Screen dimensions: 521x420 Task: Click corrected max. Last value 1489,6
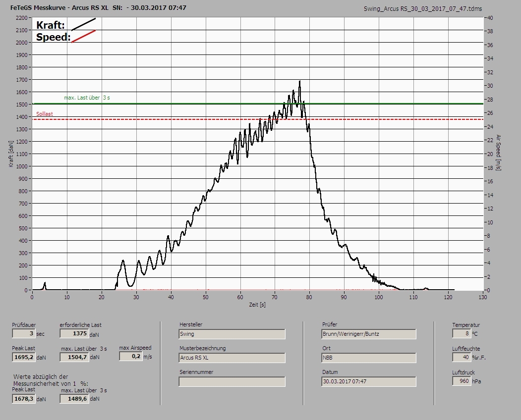coord(74,398)
